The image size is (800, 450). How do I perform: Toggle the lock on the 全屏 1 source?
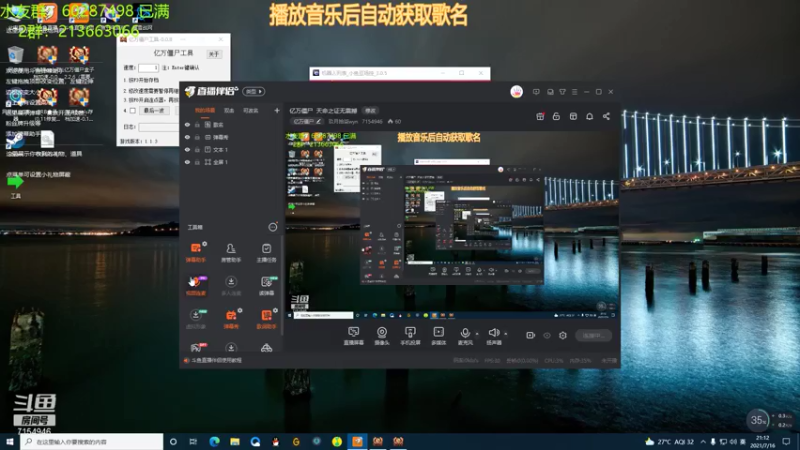197,162
